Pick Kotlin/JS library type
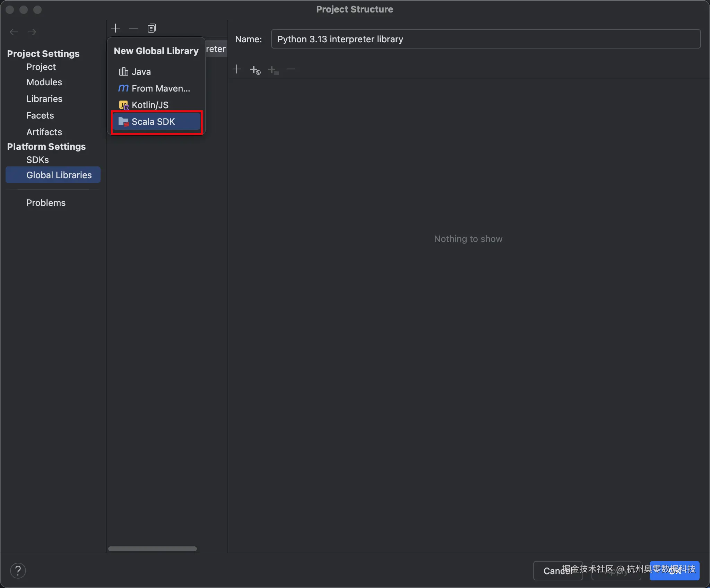This screenshot has width=710, height=588. tap(150, 105)
